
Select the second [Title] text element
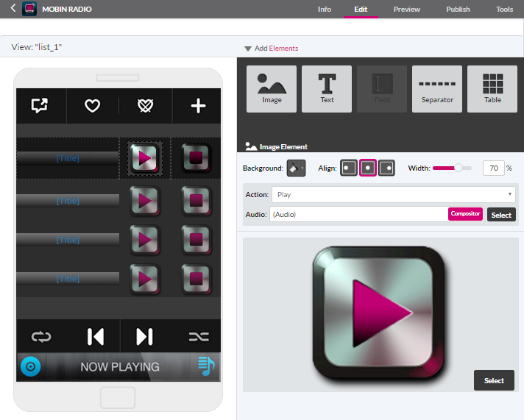[x=68, y=201]
